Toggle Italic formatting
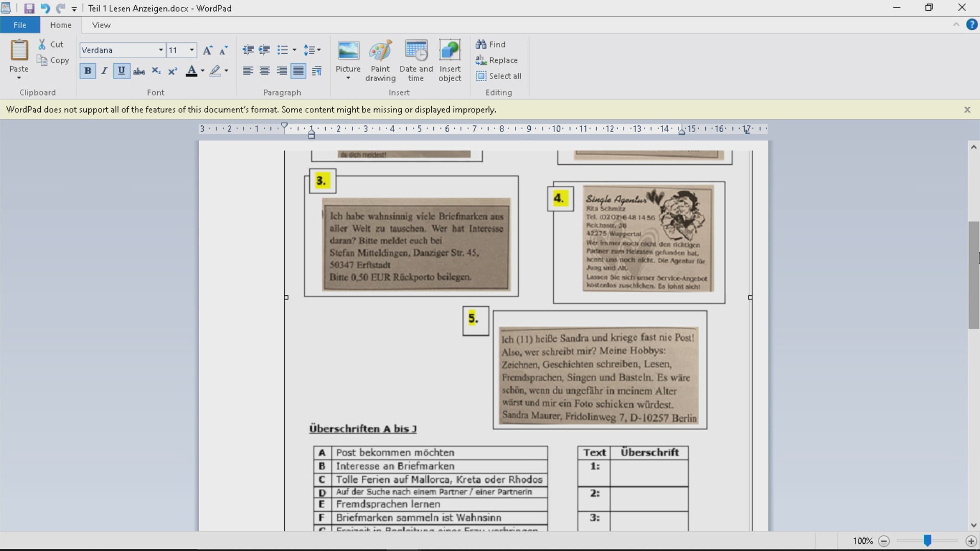Image resolution: width=980 pixels, height=551 pixels. click(x=104, y=71)
